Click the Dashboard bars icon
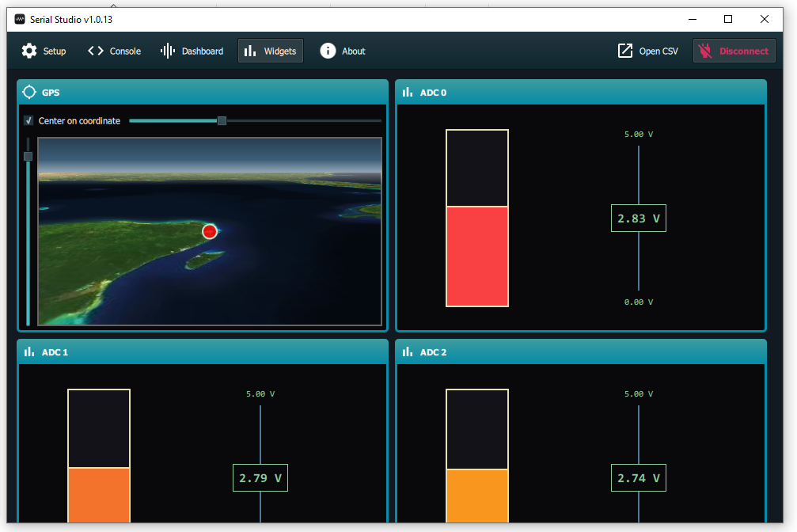This screenshot has width=797, height=532. pyautogui.click(x=167, y=50)
